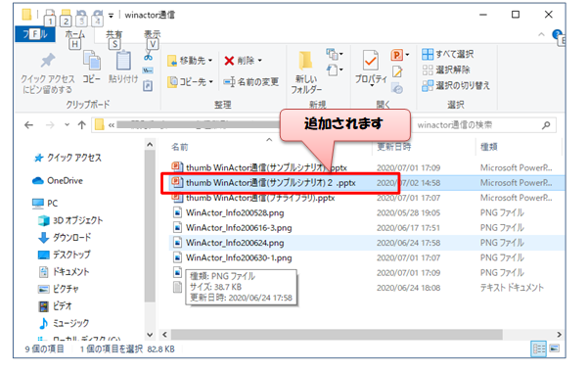588x371 pixels.
Task: Click the horizontal scrollbar right arrow
Action: (559, 334)
